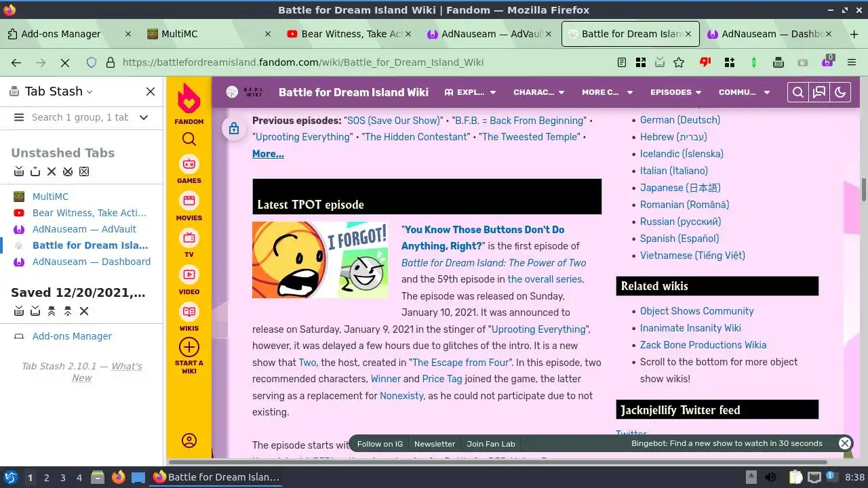Click the red thumbs-down extension icon
Image resolution: width=868 pixels, height=488 pixels.
coord(705,62)
